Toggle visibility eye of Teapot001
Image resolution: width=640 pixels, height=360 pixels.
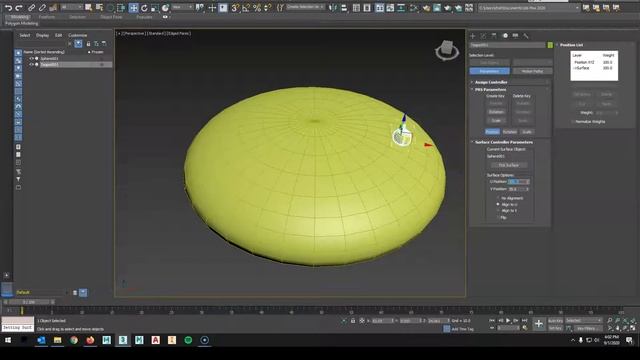pos(31,64)
